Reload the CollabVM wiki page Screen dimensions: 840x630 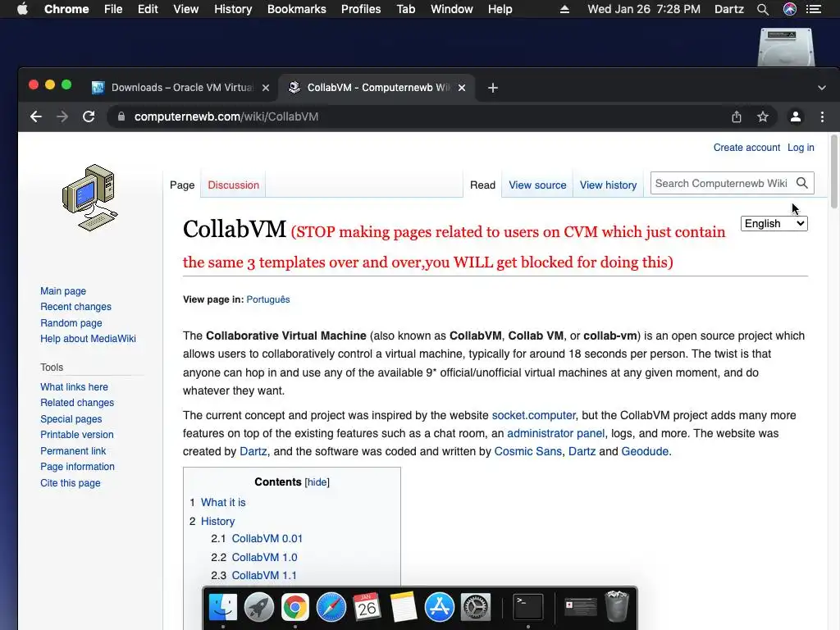tap(89, 116)
